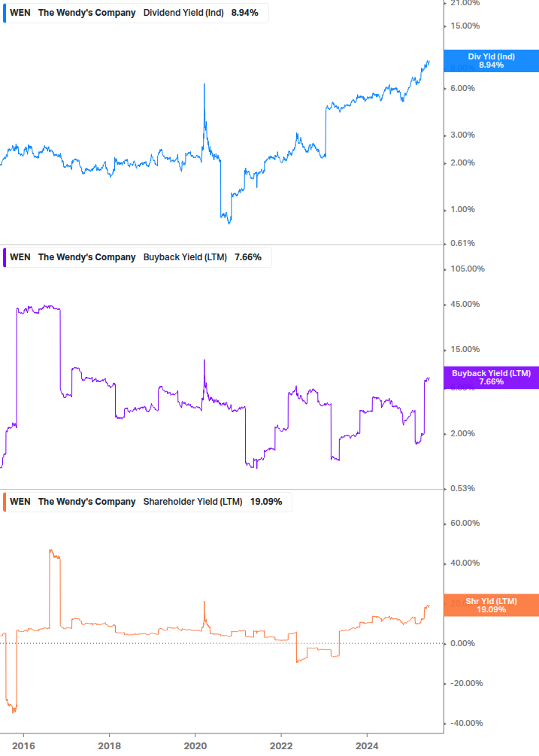Select the orange Shr Yld 19.09% axis tag
Screen dimensions: 539x756
492,606
